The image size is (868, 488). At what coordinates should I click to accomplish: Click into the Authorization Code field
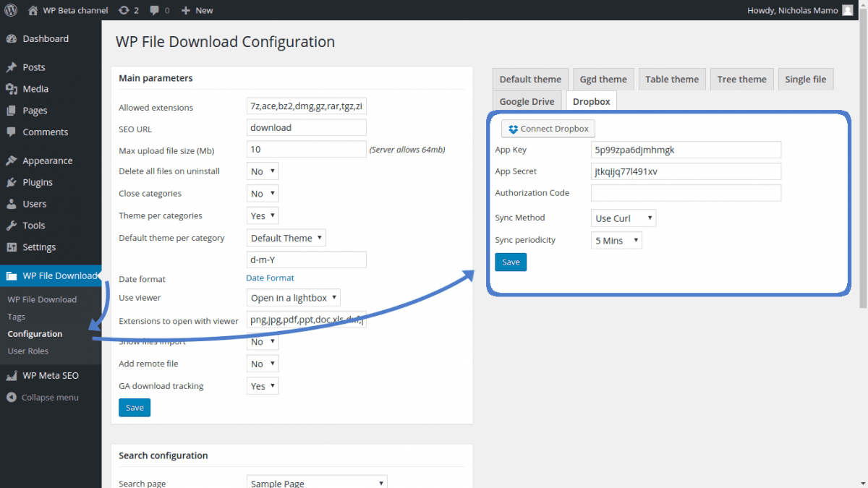(686, 193)
